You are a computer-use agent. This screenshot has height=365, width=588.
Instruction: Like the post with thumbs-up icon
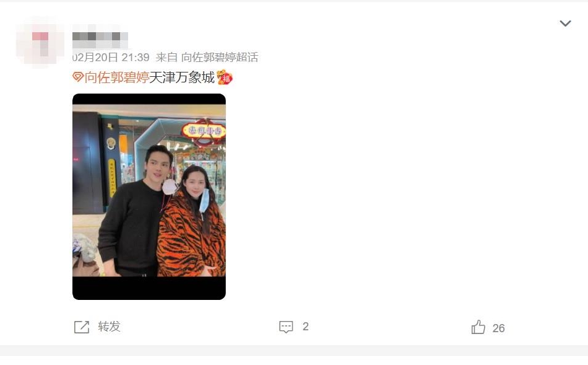478,327
